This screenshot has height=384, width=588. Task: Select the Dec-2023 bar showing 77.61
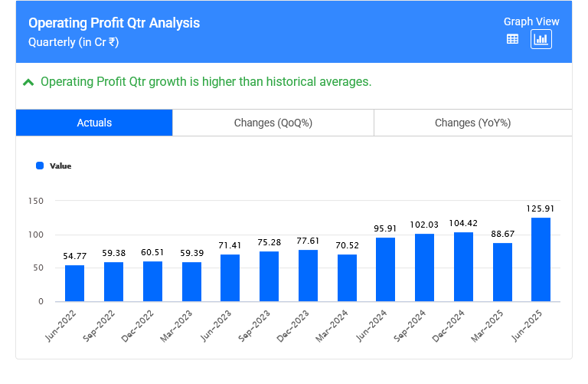pos(308,275)
